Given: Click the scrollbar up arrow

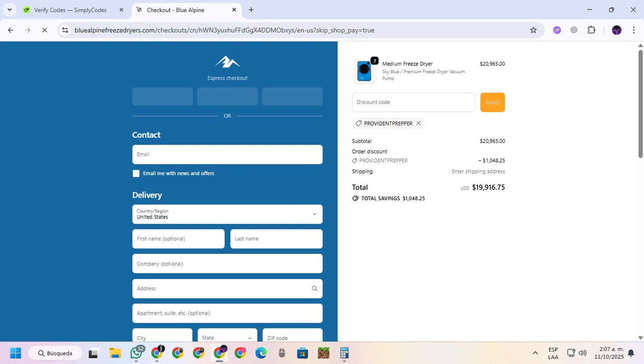Looking at the screenshot, I should (x=641, y=45).
